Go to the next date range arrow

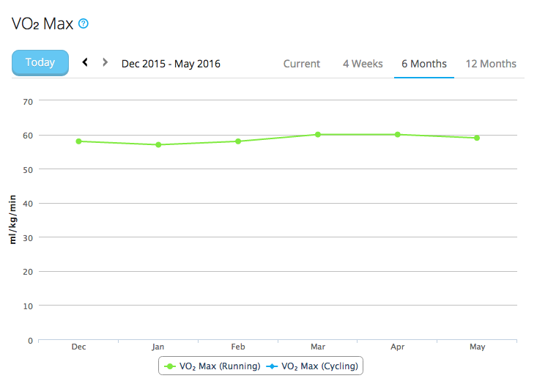[105, 63]
